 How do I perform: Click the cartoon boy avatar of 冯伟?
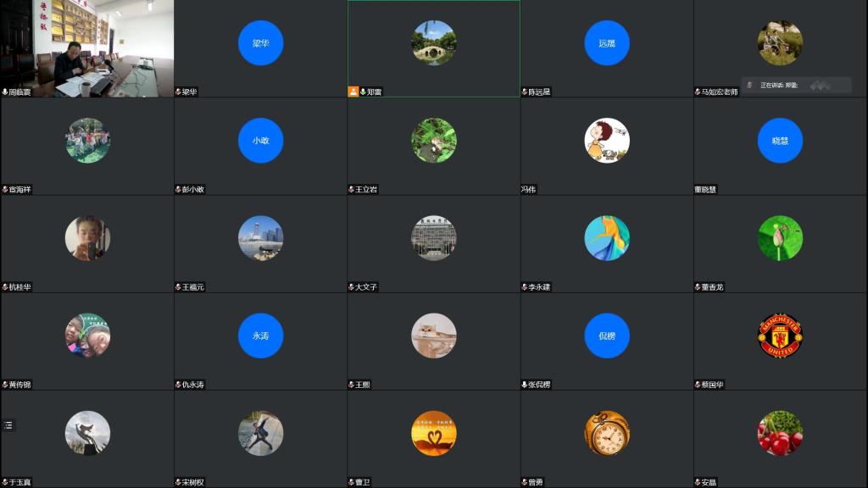click(x=607, y=141)
